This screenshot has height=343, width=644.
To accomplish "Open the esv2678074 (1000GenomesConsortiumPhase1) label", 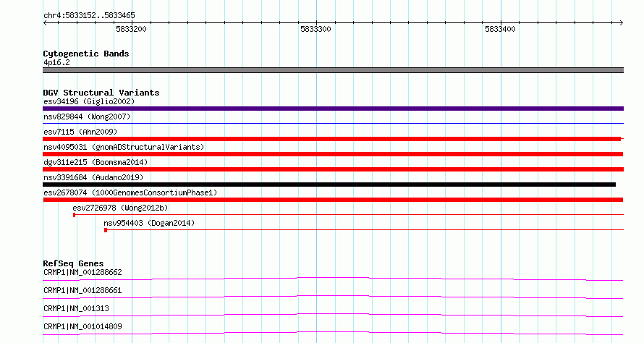I will (130, 192).
